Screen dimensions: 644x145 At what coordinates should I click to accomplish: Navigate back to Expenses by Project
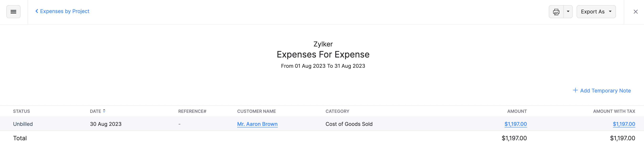click(65, 11)
